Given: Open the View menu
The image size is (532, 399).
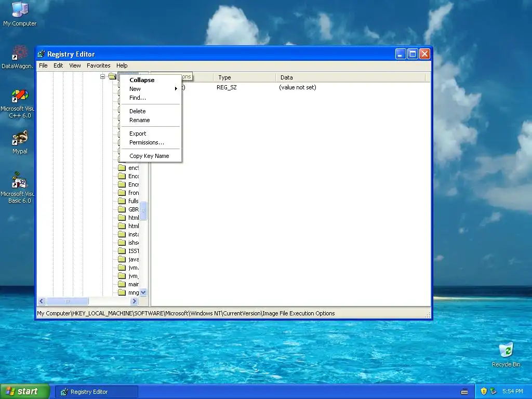Looking at the screenshot, I should pyautogui.click(x=75, y=65).
